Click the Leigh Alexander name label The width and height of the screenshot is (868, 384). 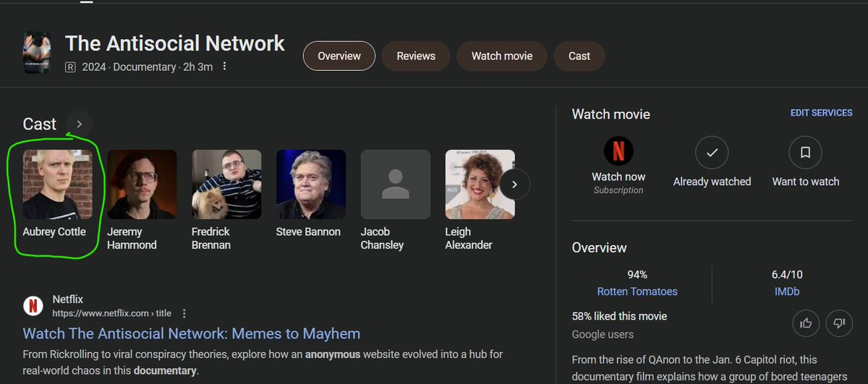(x=469, y=239)
